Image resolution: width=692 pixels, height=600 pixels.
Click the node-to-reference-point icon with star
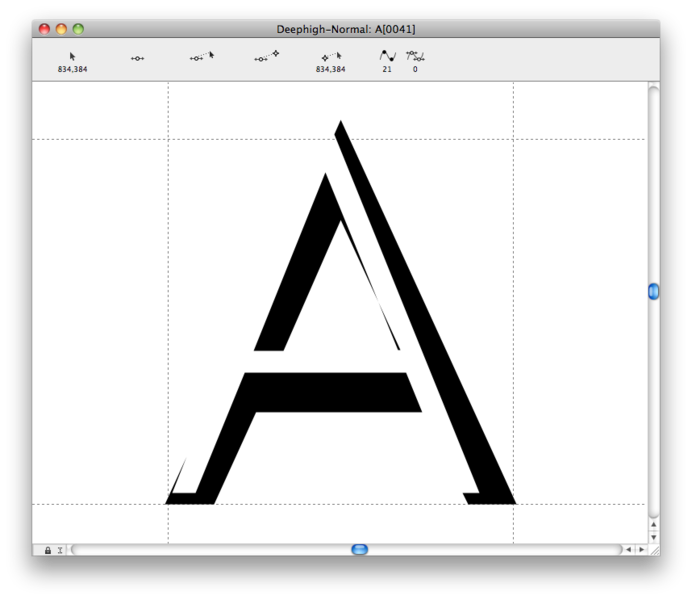point(267,57)
